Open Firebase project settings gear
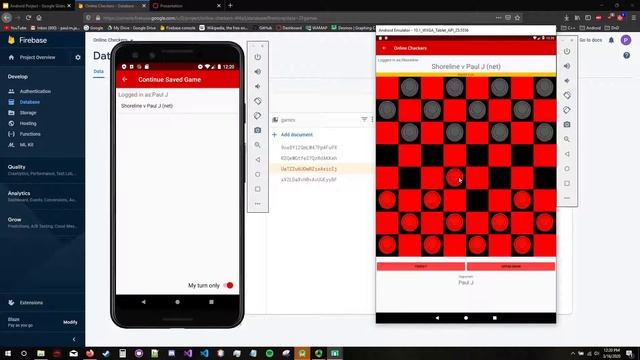 click(x=78, y=58)
